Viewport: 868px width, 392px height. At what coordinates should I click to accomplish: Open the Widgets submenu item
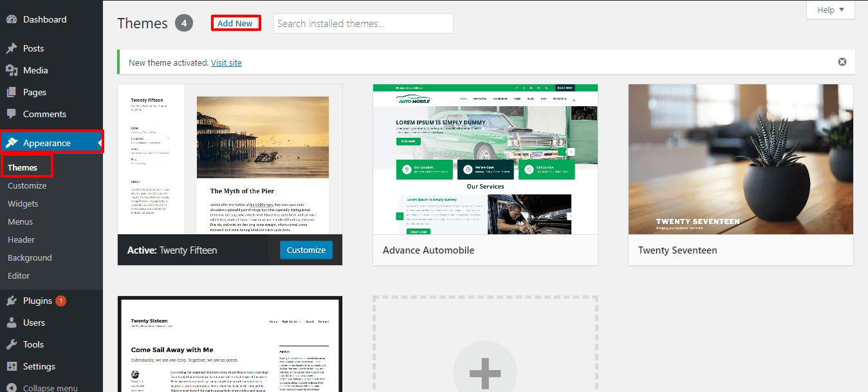(23, 203)
